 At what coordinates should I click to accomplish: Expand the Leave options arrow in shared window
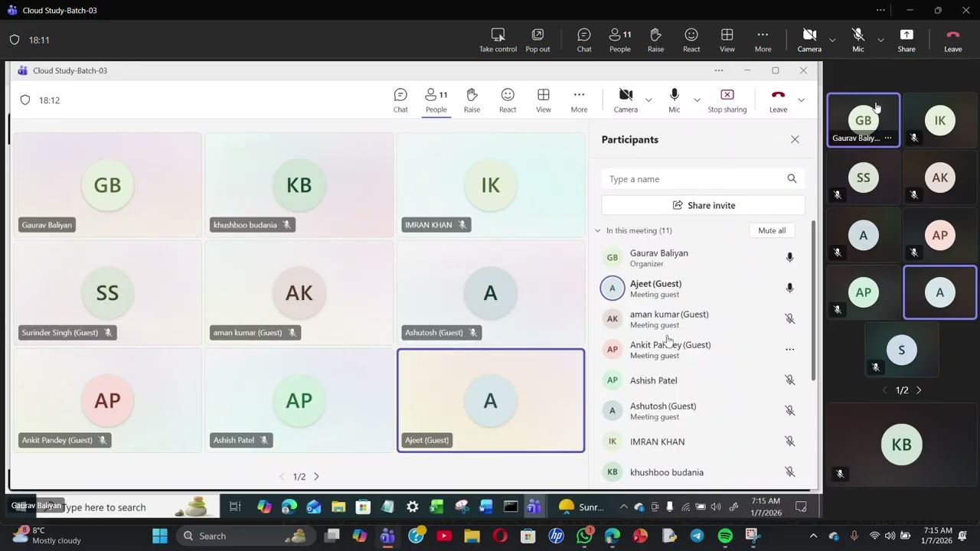(x=801, y=99)
